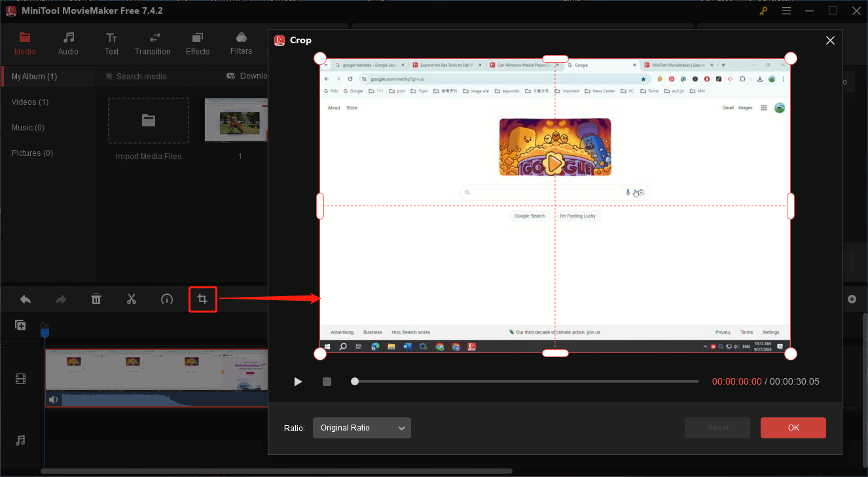This screenshot has height=477, width=868.
Task: Click the bottom-left crop corner handle
Action: pyautogui.click(x=320, y=354)
